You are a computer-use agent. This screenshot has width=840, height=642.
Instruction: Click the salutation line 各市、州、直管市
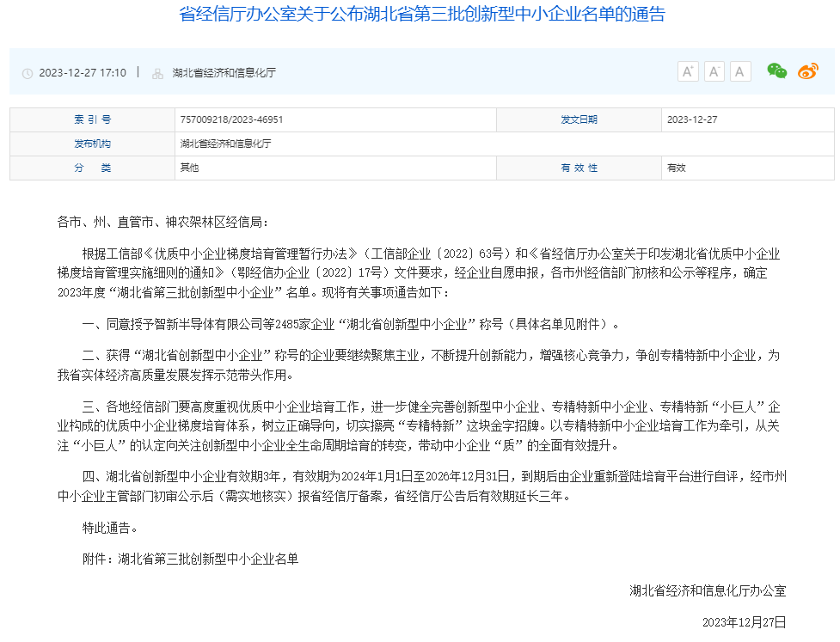point(162,223)
